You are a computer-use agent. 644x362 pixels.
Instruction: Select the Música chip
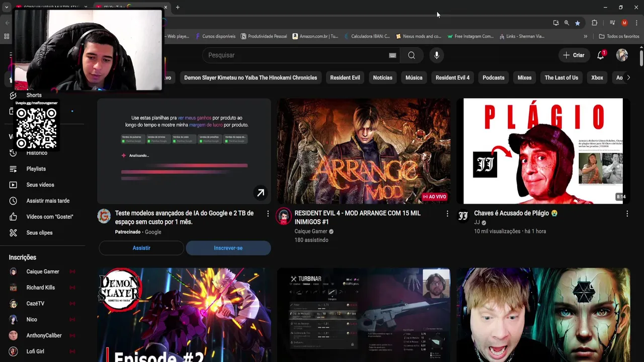414,77
